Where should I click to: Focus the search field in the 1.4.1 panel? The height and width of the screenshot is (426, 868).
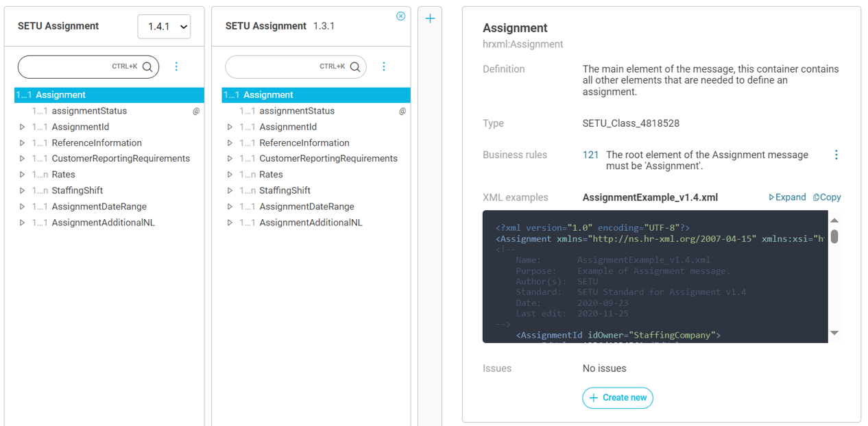(88, 67)
